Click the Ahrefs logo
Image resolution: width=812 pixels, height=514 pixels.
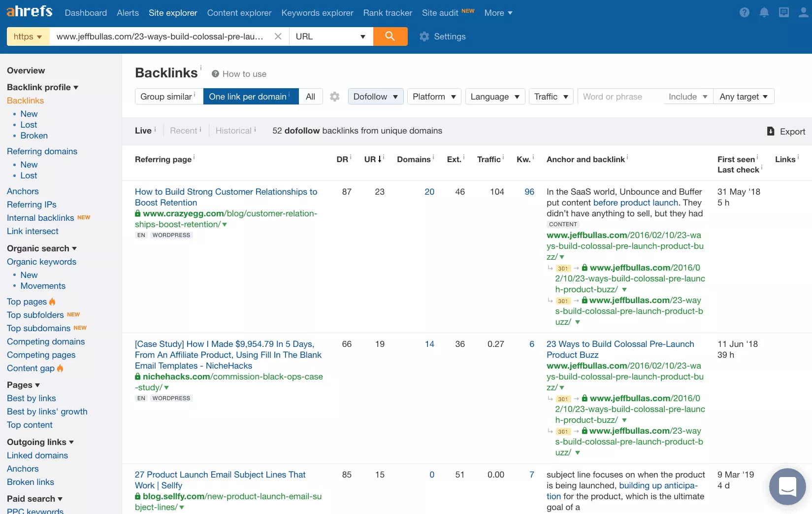pyautogui.click(x=30, y=11)
